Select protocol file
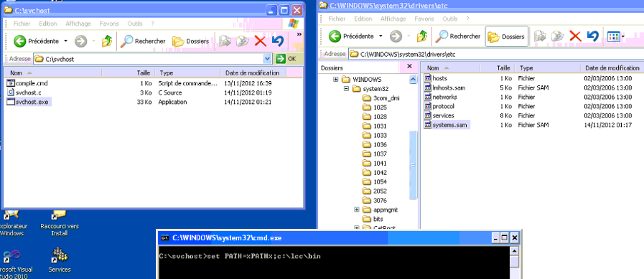The image size is (644, 279). click(439, 106)
